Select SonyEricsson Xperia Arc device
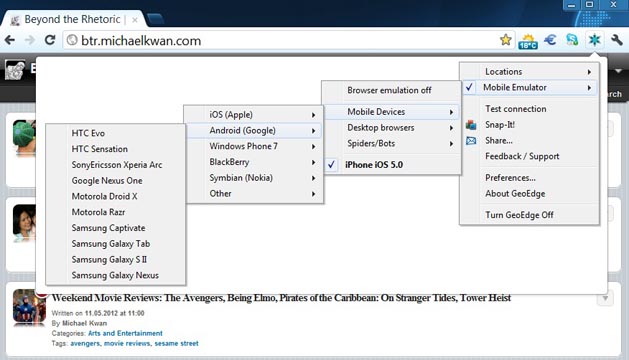Screen dimensions: 629x360 click(x=116, y=165)
